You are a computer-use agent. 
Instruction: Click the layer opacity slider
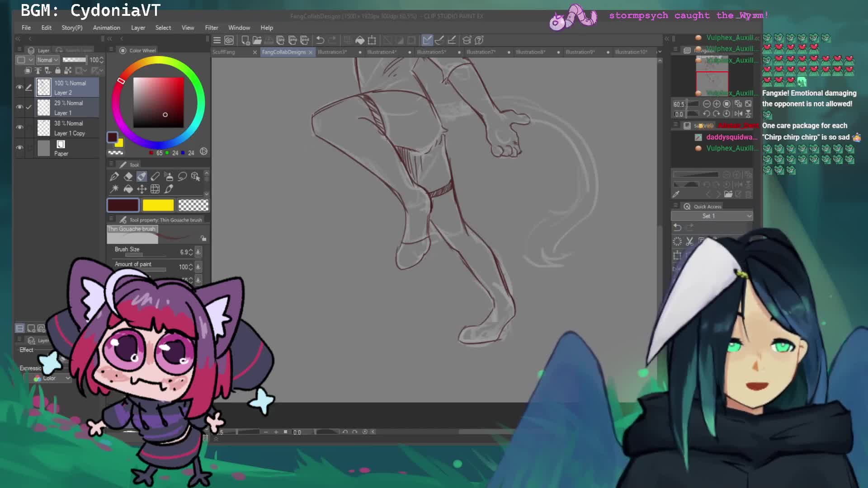click(75, 60)
